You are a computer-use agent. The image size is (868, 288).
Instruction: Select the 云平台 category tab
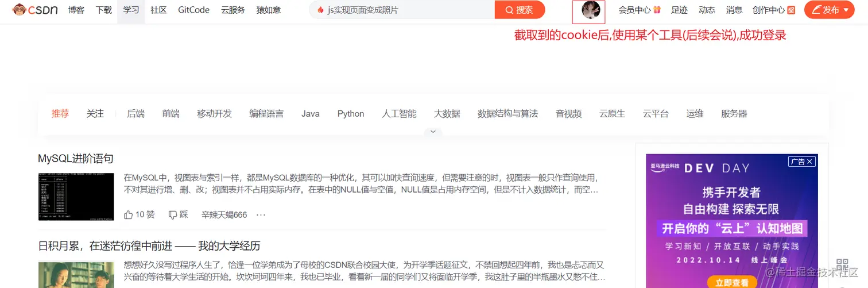pos(656,114)
